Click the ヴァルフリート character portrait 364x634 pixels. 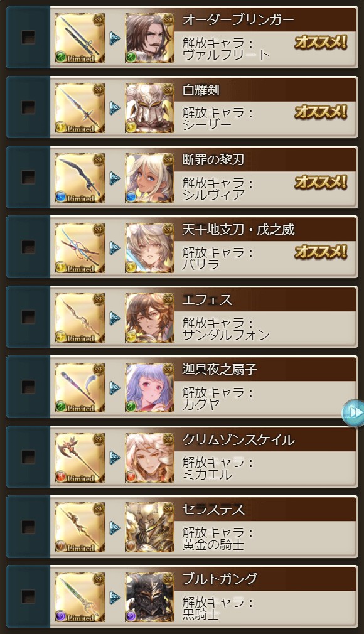point(149,38)
